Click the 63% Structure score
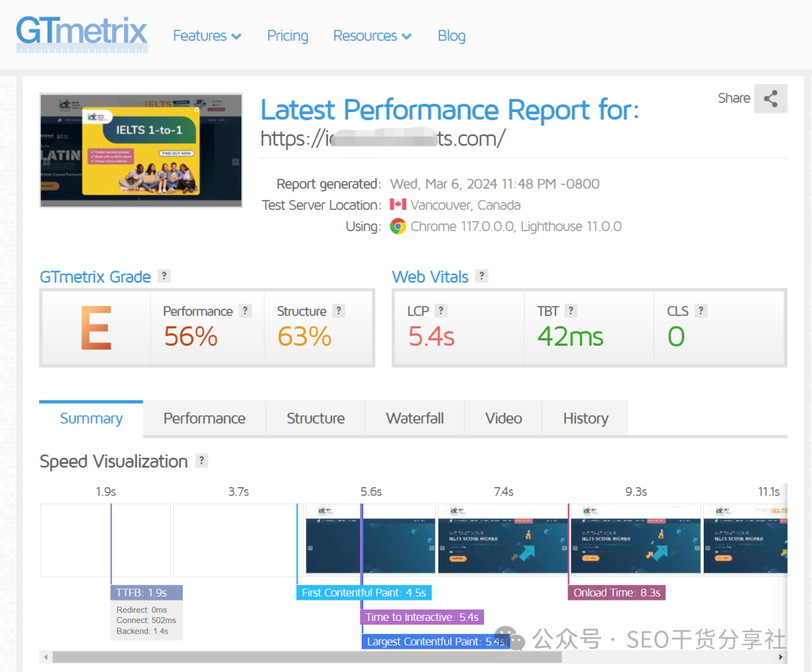The width and height of the screenshot is (812, 672). click(x=304, y=337)
